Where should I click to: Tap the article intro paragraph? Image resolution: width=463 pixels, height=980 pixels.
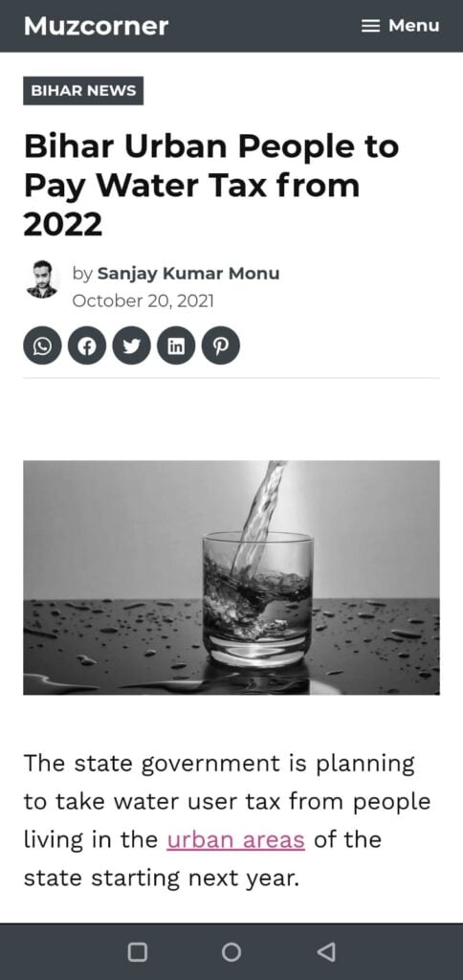(227, 820)
